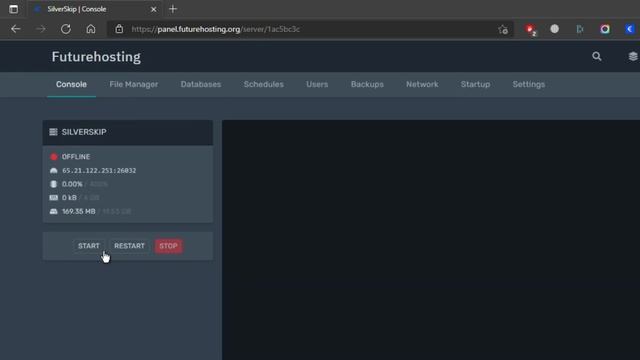The height and width of the screenshot is (360, 640).
Task: Open the red extension icon with badge
Action: point(530,29)
